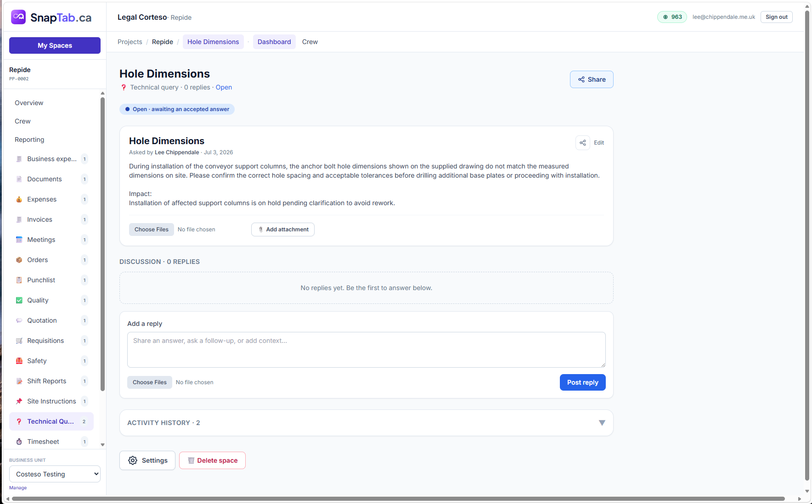Open the Business expenses sidebar icon

point(19,159)
